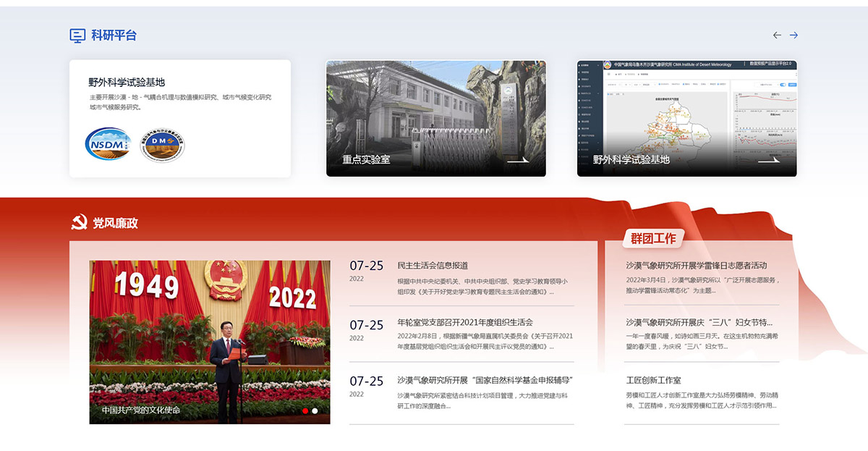This screenshot has width=868, height=451.
Task: Click the left arrow in 科研平台 carousel
Action: [x=777, y=35]
